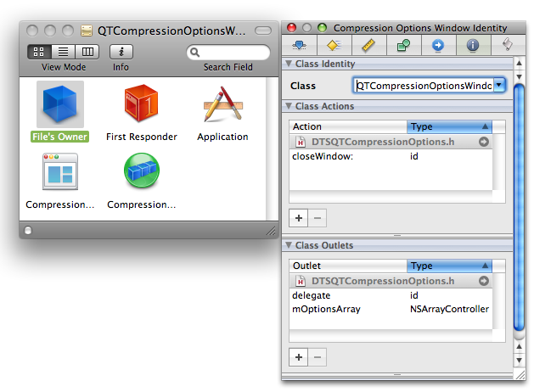Collapse the Class Identity section
Screen dimensions: 534x392
[289, 64]
